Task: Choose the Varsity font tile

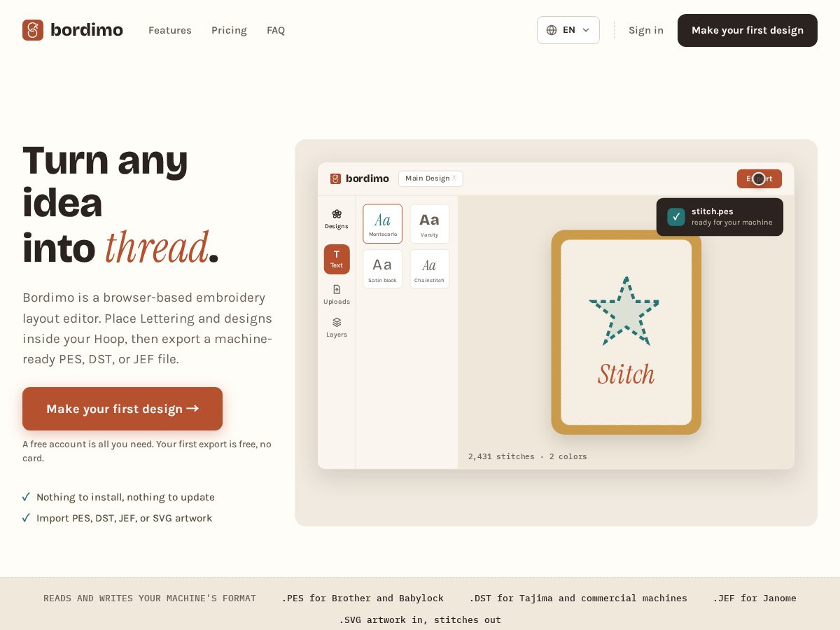Action: (x=430, y=224)
